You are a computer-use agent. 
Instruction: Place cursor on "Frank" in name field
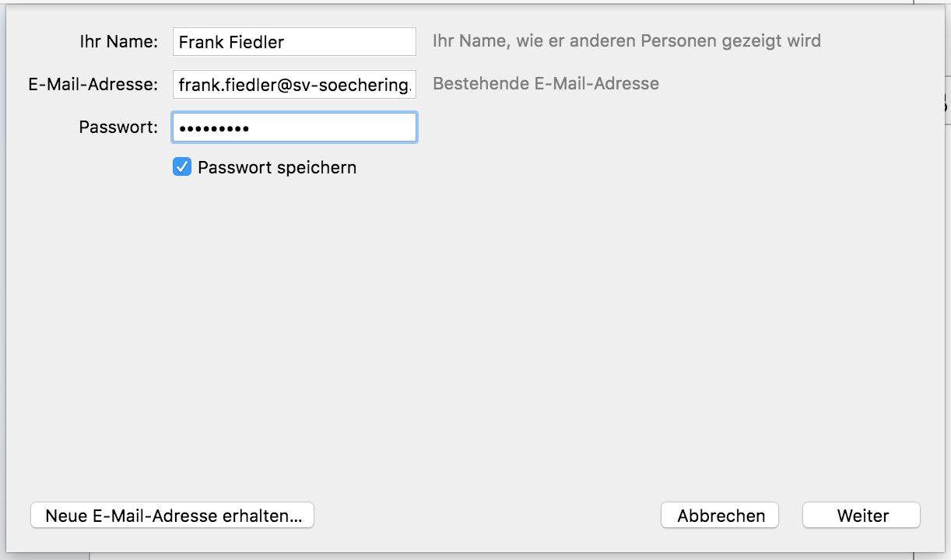(200, 42)
